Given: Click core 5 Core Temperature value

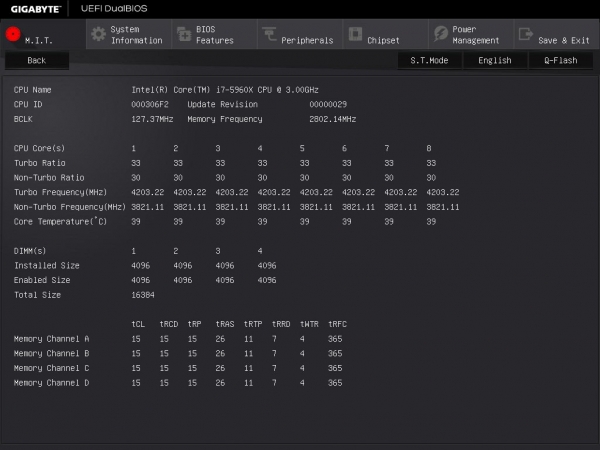Looking at the screenshot, I should [x=304, y=222].
